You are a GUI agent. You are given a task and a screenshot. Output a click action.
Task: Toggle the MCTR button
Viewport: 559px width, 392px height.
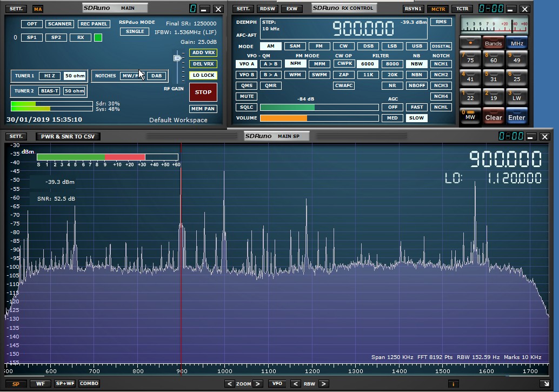438,9
